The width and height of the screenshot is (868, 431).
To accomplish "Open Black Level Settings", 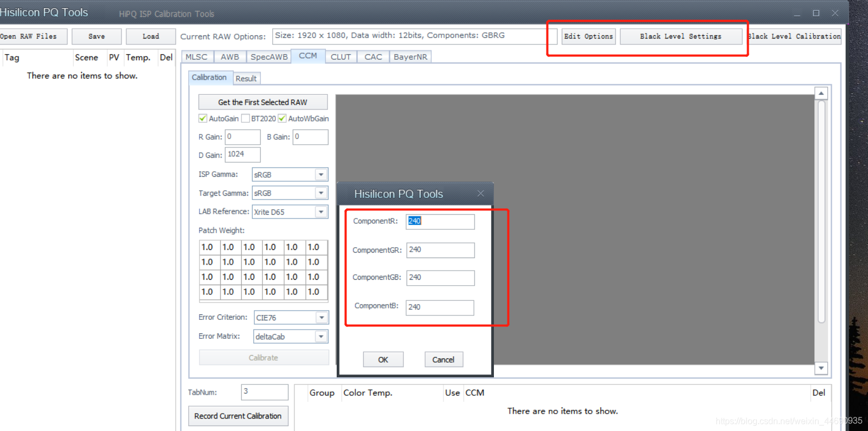I will tap(681, 36).
